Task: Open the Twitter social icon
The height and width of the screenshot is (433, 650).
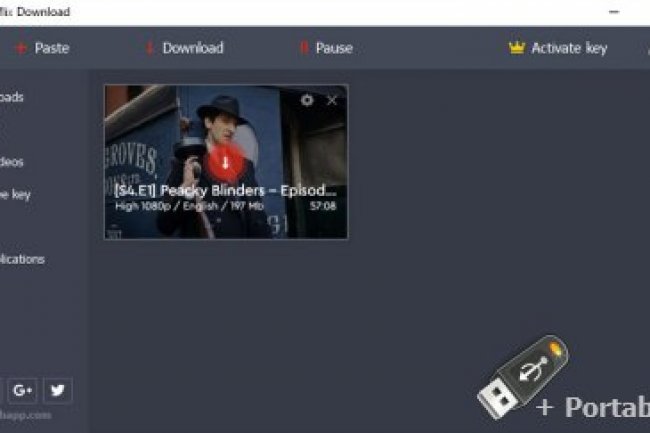Action: (57, 390)
